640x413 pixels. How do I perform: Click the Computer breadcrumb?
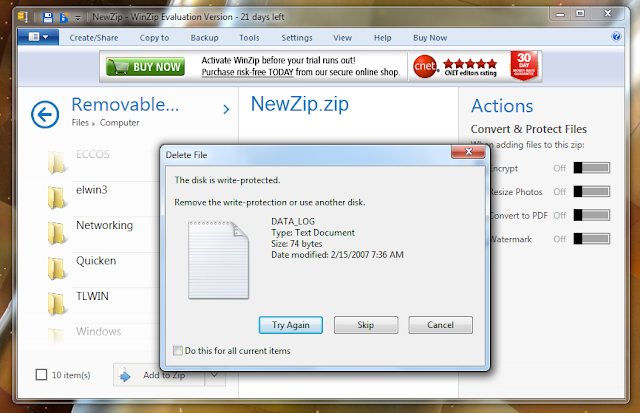[119, 123]
